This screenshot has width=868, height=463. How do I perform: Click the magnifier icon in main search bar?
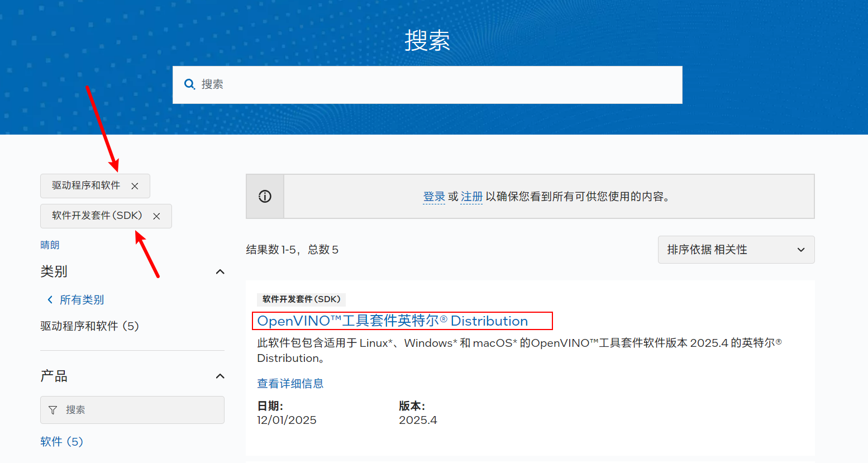tap(189, 84)
